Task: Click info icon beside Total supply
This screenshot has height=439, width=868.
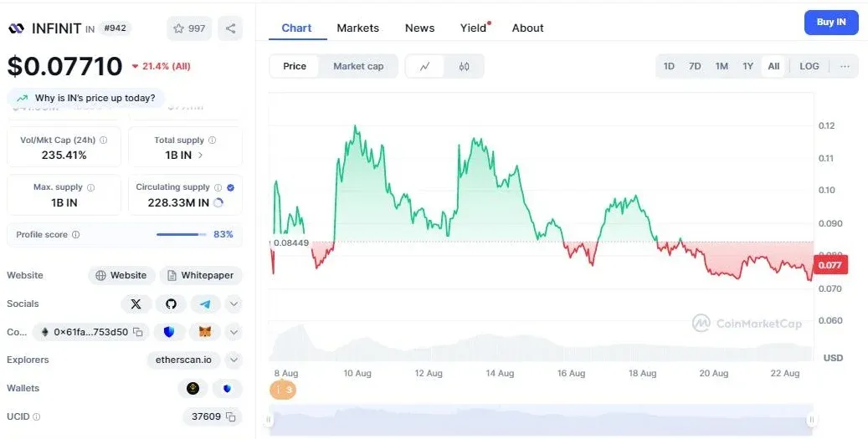Action: (x=212, y=140)
